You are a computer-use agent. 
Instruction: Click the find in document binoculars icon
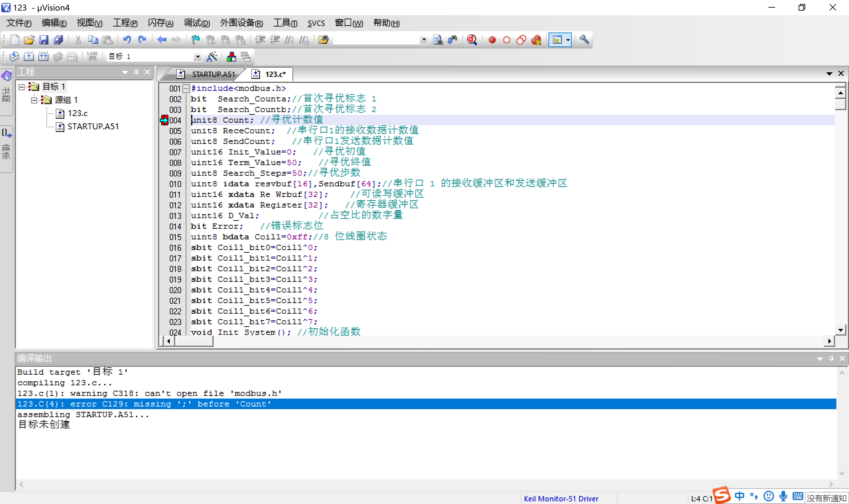coord(438,40)
